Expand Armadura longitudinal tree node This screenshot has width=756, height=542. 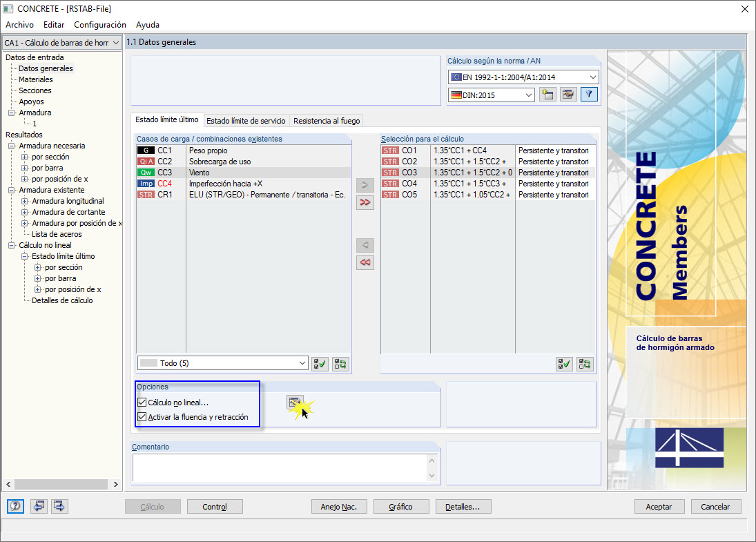point(25,201)
